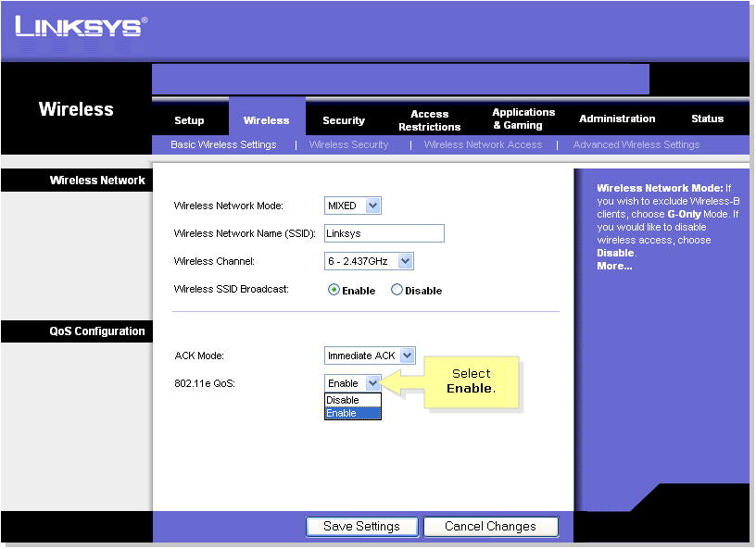Open the Security tab
This screenshot has height=549, width=756.
click(x=344, y=120)
